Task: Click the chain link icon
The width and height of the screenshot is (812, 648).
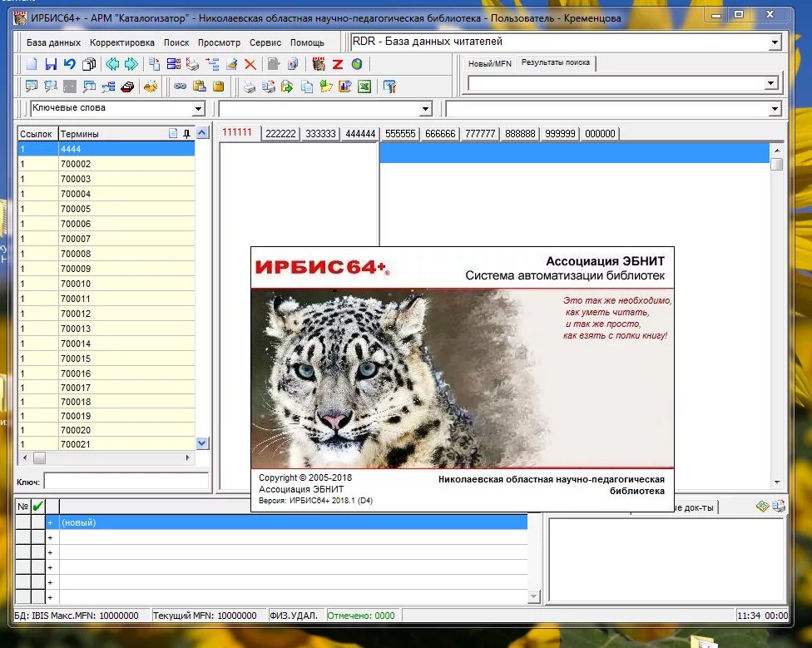Action: tap(180, 87)
